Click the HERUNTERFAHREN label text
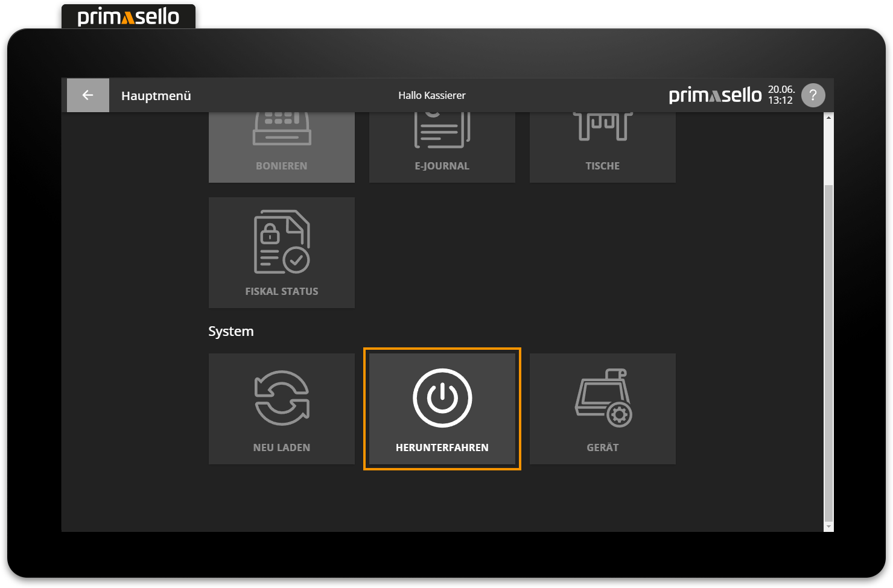The image size is (893, 588). click(442, 447)
